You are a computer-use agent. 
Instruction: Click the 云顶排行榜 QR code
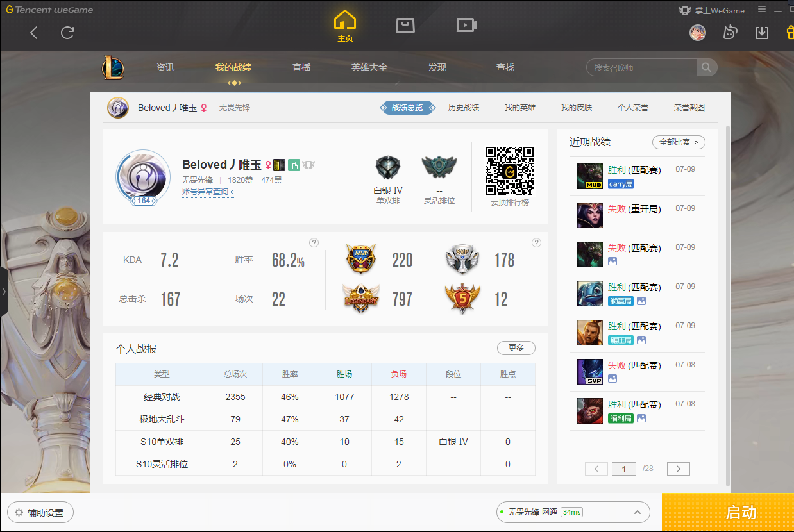pos(510,170)
